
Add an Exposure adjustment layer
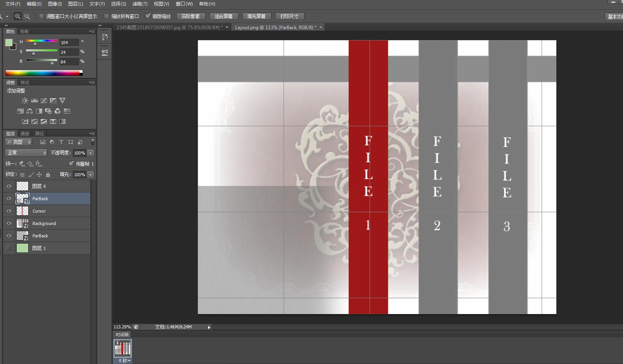pos(53,101)
